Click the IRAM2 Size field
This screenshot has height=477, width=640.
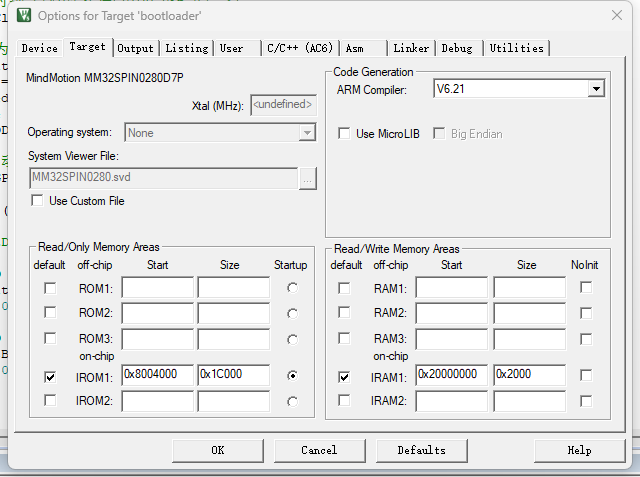530,402
